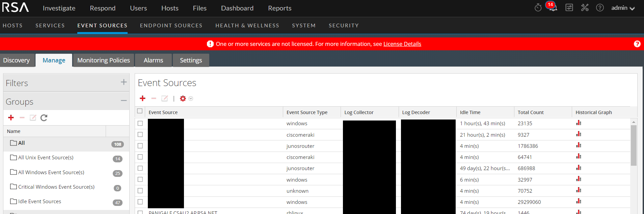644x214 pixels.
Task: Show historical graph for 29299060 count row
Action: [x=579, y=201]
